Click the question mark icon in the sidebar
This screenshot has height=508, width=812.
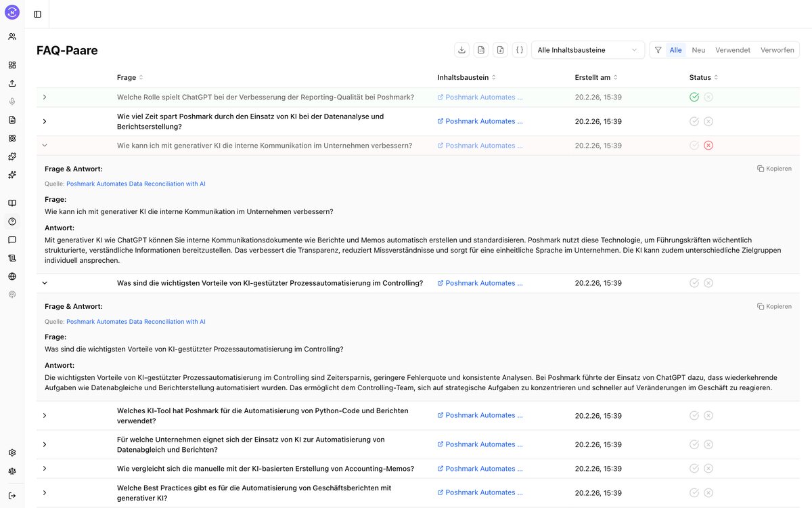click(x=12, y=221)
